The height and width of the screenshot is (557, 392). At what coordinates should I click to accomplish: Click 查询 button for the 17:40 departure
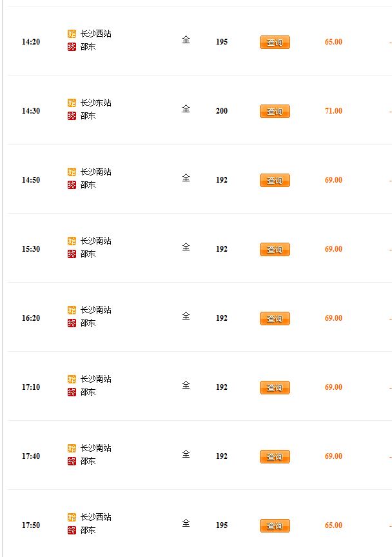click(275, 456)
